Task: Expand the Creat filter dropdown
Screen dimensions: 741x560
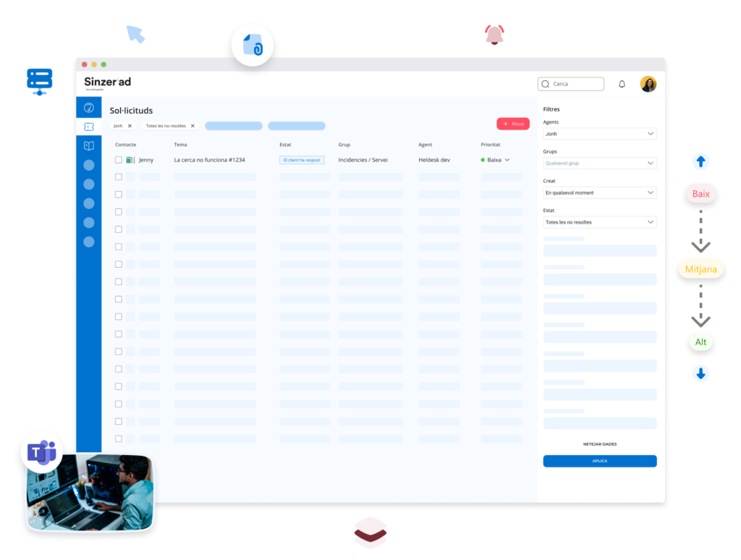Action: click(x=599, y=193)
